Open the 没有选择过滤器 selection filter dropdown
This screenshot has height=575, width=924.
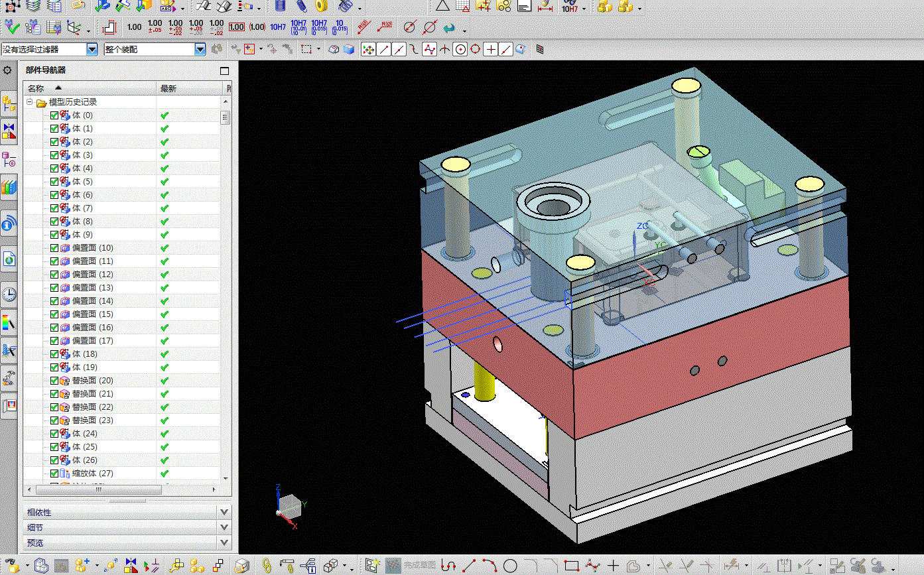pyautogui.click(x=92, y=49)
